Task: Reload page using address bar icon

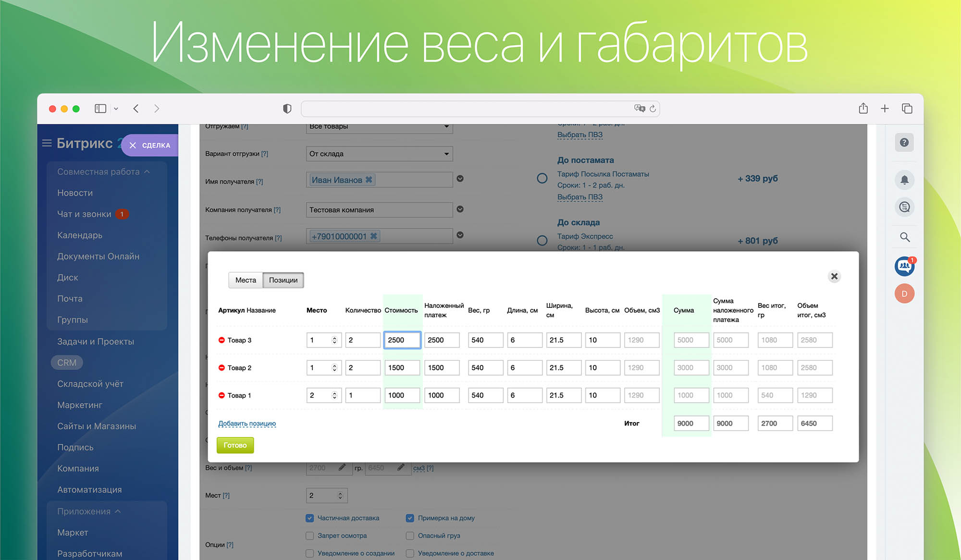Action: pyautogui.click(x=653, y=109)
